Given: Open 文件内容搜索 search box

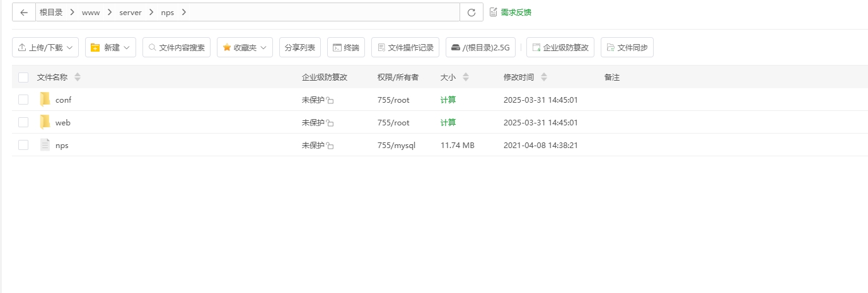Looking at the screenshot, I should point(176,47).
